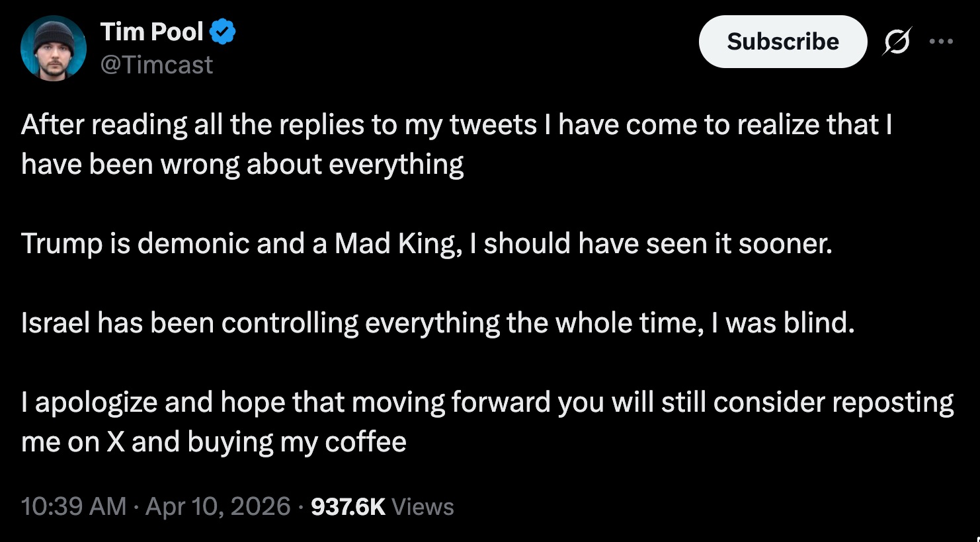This screenshot has width=980, height=542.
Task: Click the Grok explain icon near Subscribe
Action: click(897, 41)
